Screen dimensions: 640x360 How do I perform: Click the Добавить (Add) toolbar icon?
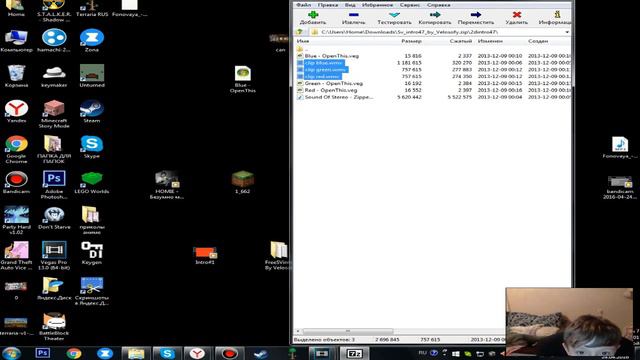[x=313, y=15]
